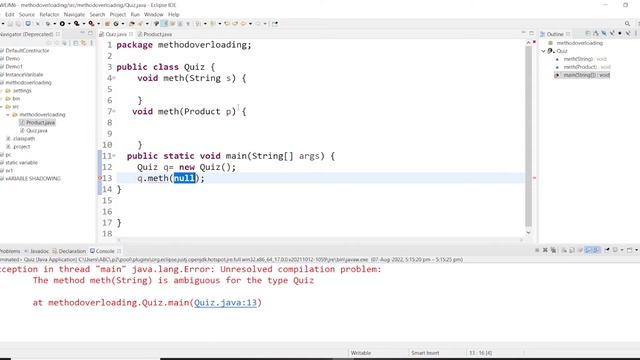This screenshot has height=360, width=640.
Task: Collapse the methodoverloading package in Navigator
Action: tap(8, 115)
